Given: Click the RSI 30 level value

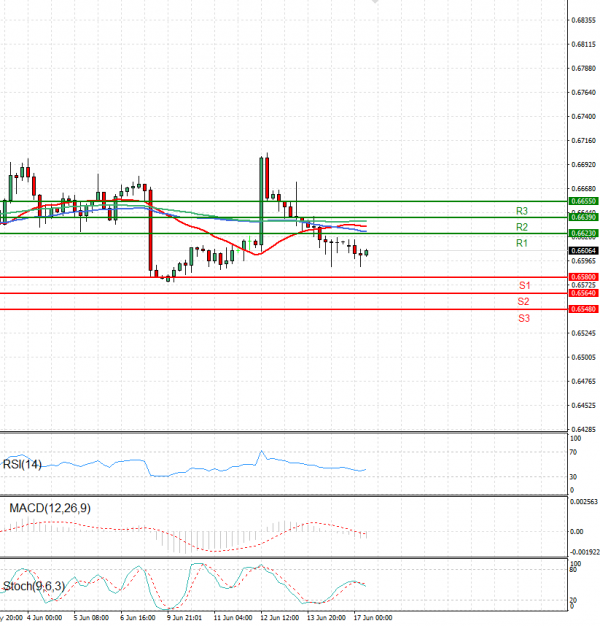Looking at the screenshot, I should [x=573, y=477].
